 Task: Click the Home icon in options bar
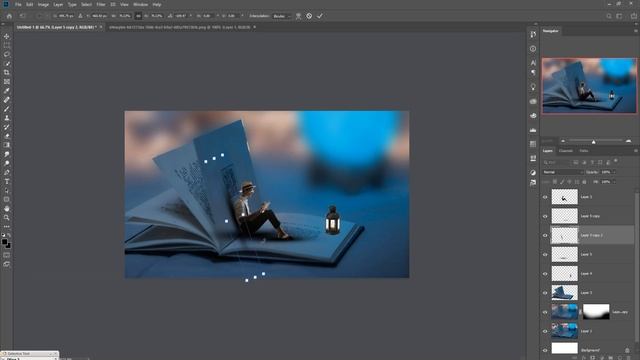[x=9, y=16]
